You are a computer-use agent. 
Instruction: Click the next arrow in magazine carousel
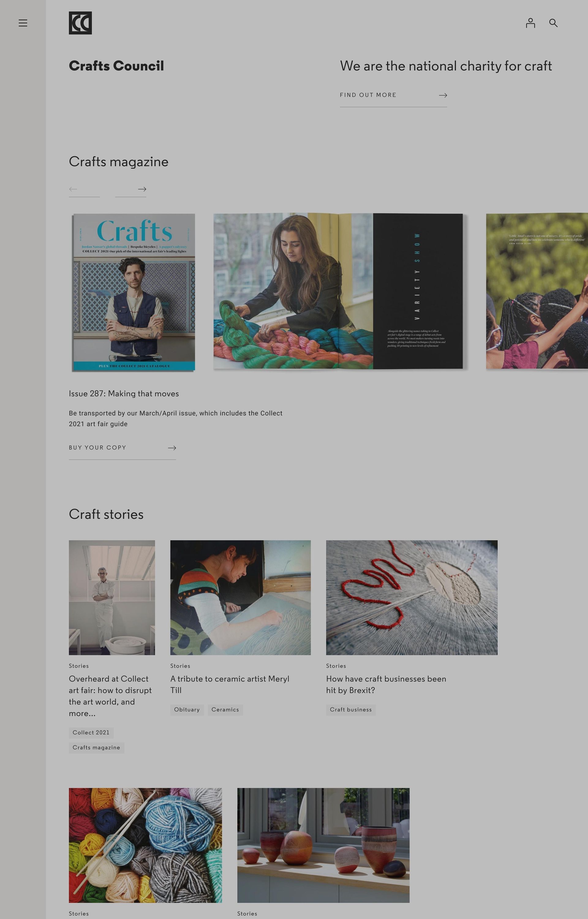point(142,189)
